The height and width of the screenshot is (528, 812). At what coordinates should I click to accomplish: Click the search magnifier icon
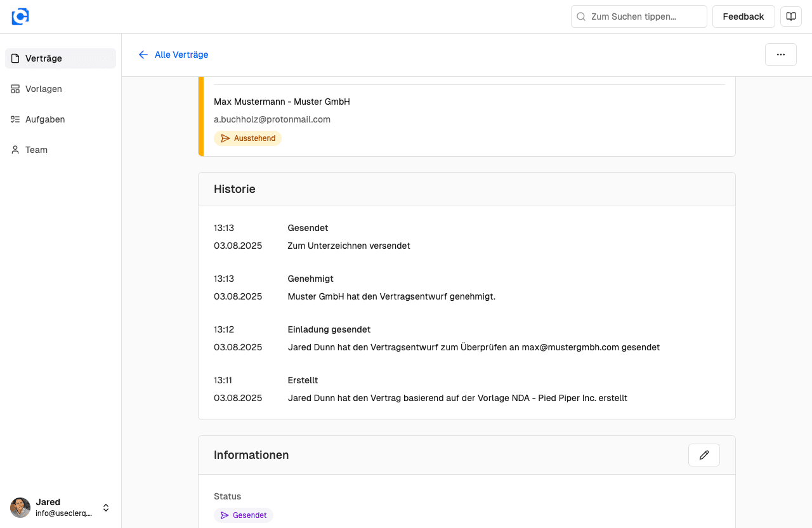click(581, 16)
